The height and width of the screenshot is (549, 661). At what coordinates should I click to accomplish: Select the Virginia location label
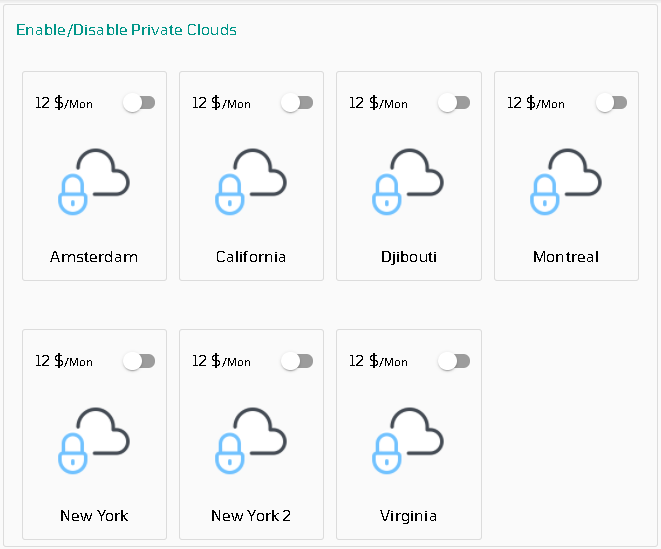(x=408, y=516)
